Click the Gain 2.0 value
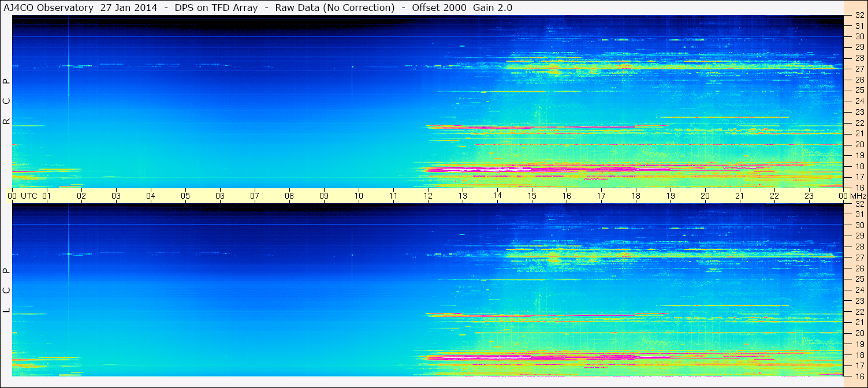The image size is (868, 388). point(493,8)
